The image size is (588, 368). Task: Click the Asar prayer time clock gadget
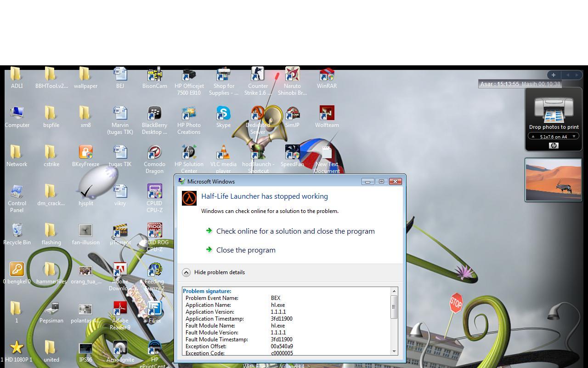coord(520,84)
